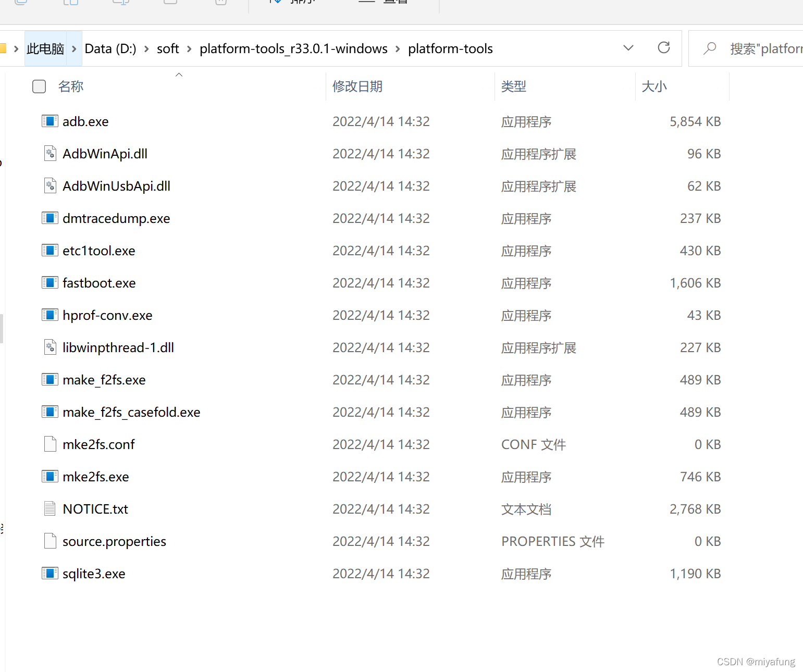Open platform-tools_r33.0.1-windows breadcrumb folder
This screenshot has height=672, width=803.
(x=293, y=49)
